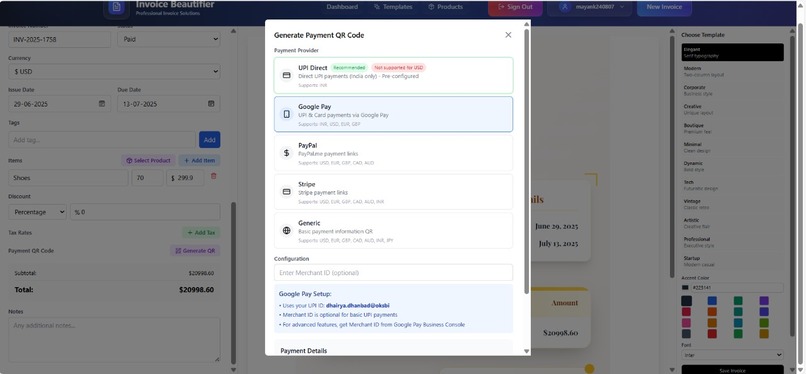The height and width of the screenshot is (374, 806).
Task: Click the Not supported for USD badge
Action: [398, 67]
